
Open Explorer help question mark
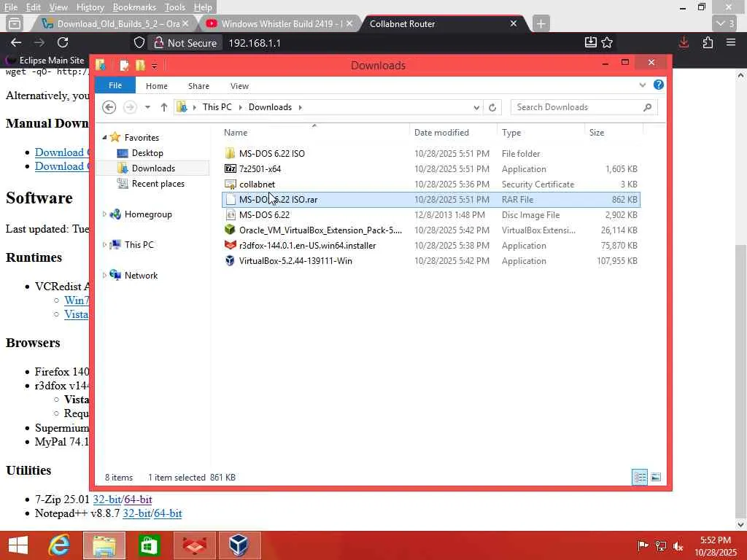(659, 85)
